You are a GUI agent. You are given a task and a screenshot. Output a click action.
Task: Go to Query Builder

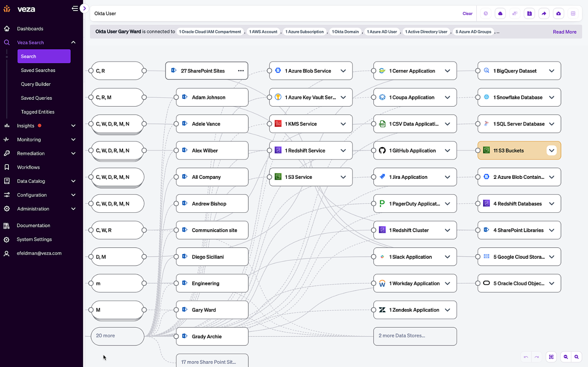(x=36, y=84)
